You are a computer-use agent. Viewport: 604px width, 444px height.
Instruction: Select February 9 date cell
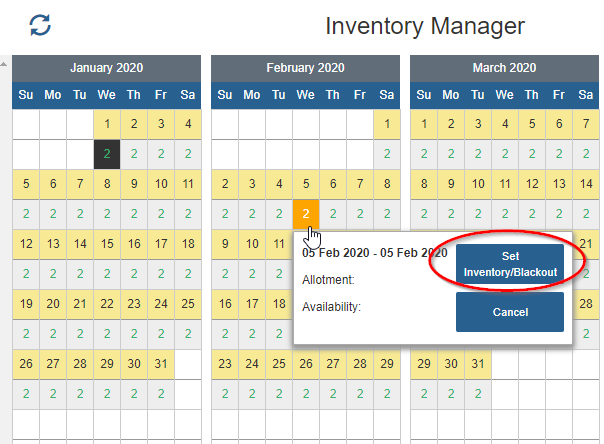pyautogui.click(x=225, y=244)
